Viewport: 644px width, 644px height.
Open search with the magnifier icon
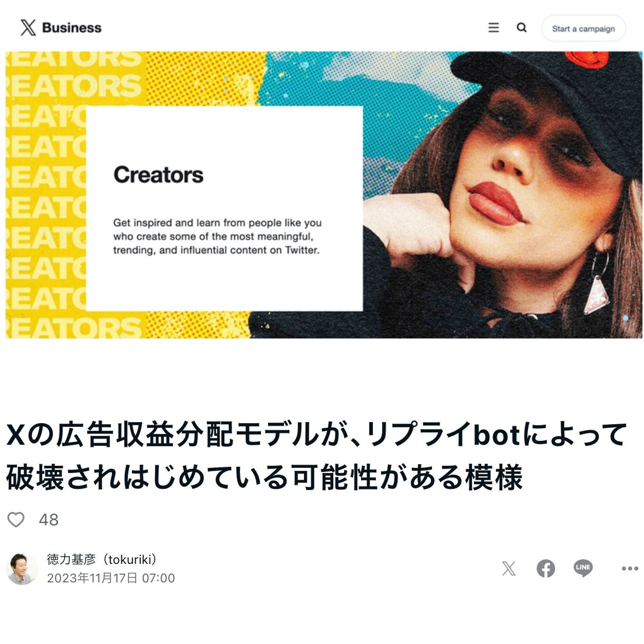(521, 28)
